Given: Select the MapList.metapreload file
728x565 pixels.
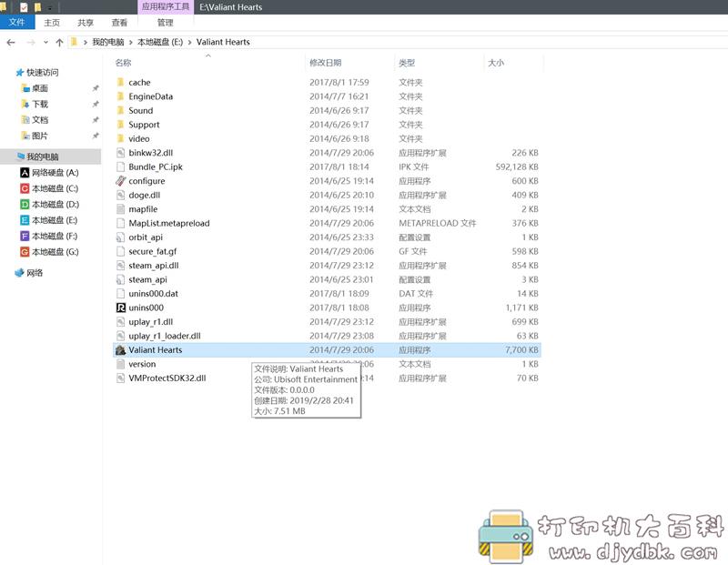Looking at the screenshot, I should click(169, 223).
